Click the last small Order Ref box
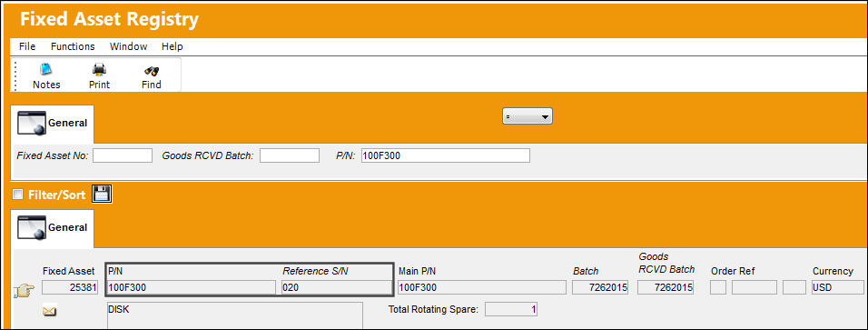The height and width of the screenshot is (330, 868). pos(794,287)
